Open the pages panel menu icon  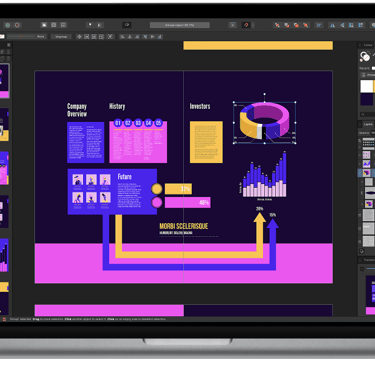(x=9, y=45)
